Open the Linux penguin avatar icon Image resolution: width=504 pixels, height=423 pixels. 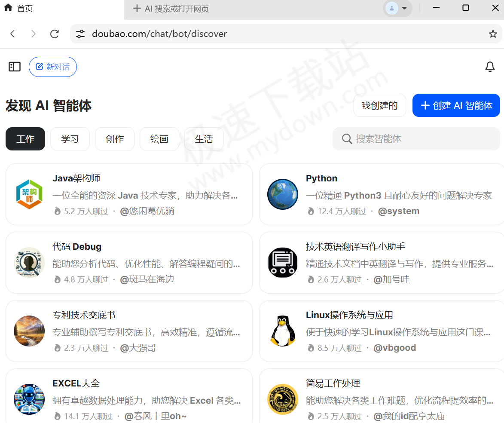(283, 331)
